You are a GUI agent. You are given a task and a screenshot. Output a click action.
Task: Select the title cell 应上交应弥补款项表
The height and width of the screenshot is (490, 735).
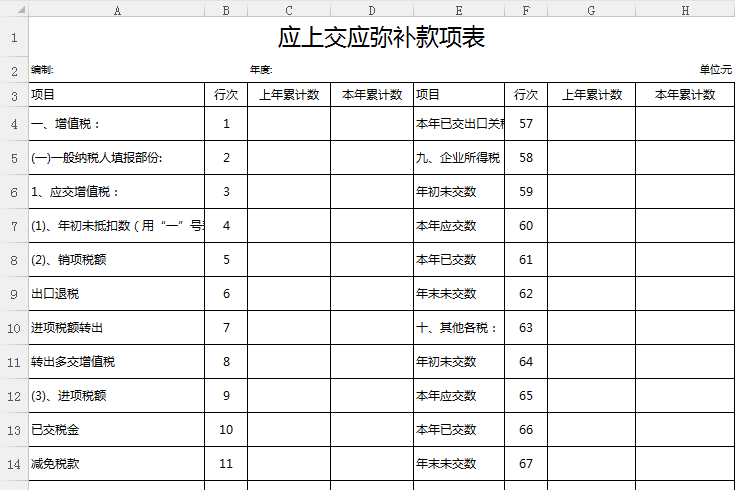pyautogui.click(x=381, y=39)
